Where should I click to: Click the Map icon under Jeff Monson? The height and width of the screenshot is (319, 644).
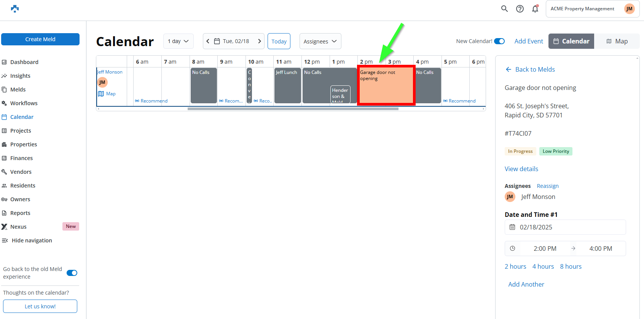click(101, 94)
